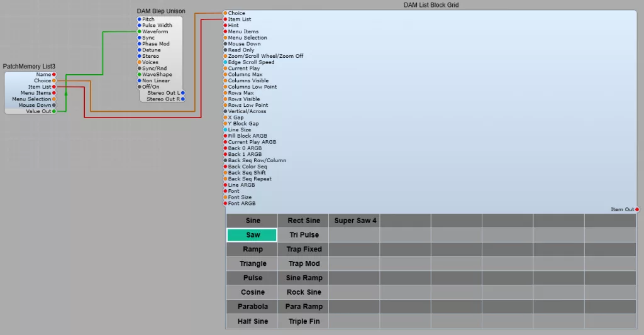This screenshot has width=644, height=335.
Task: Select the Triangle waveform cell
Action: click(x=252, y=263)
